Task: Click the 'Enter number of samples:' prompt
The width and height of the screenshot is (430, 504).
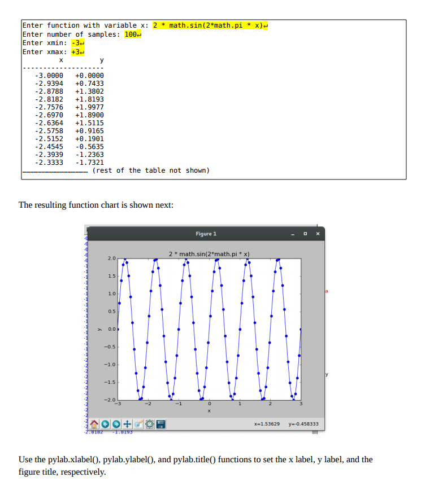Action: (71, 34)
